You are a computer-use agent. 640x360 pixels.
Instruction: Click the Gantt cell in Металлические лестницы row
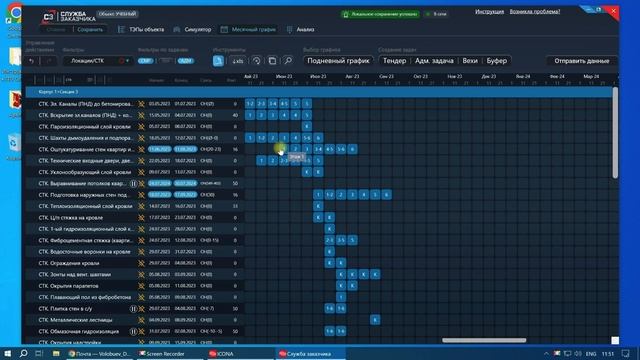(x=375, y=320)
